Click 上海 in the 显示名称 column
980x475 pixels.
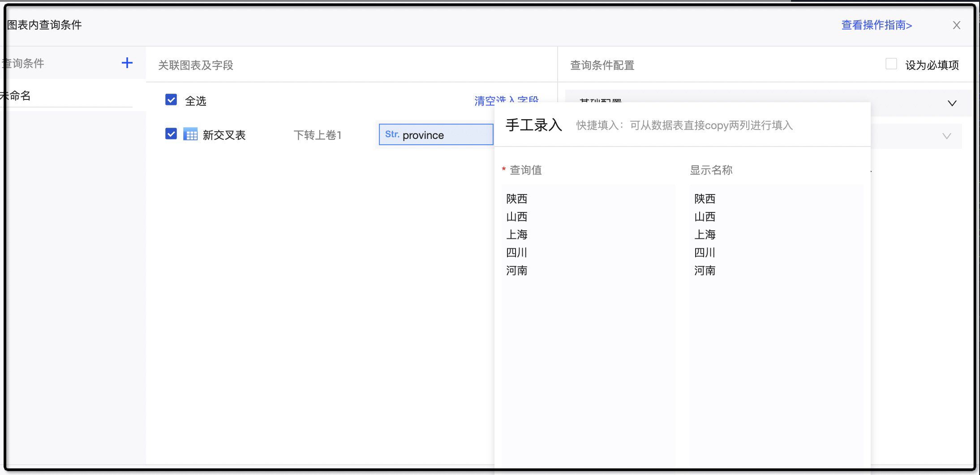[705, 234]
